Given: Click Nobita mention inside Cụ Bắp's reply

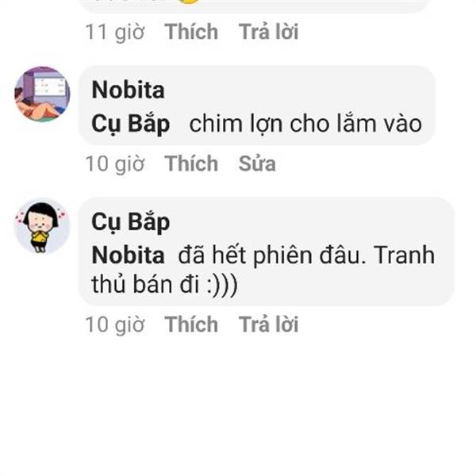Looking at the screenshot, I should (x=128, y=255).
